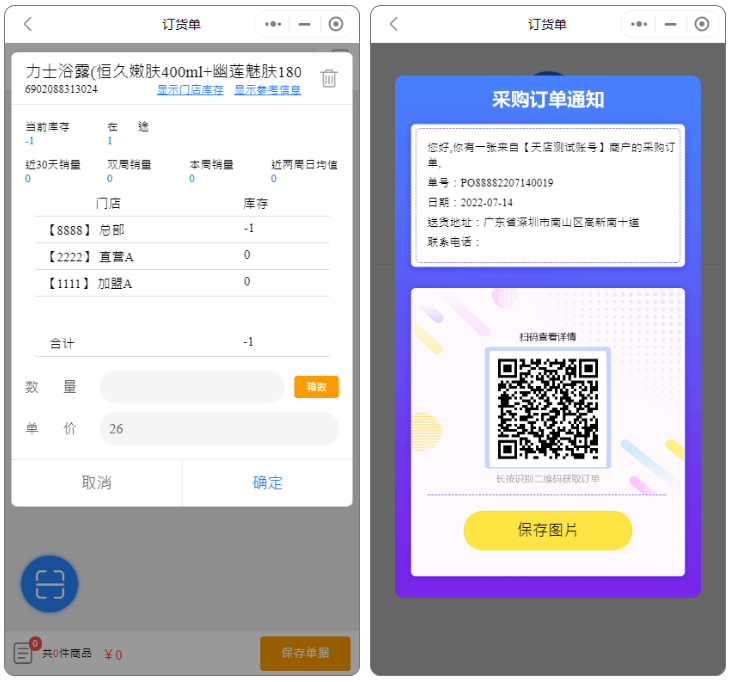Click the product name 力士浴露 title

coord(163,72)
